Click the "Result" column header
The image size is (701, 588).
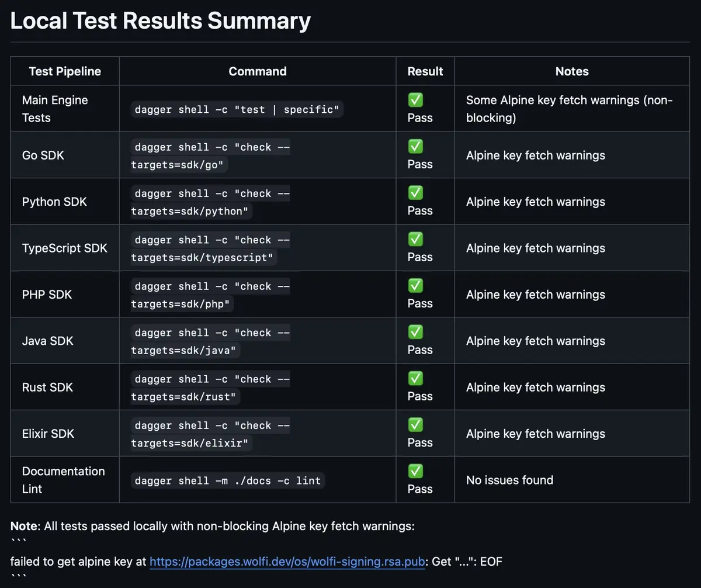coord(425,71)
